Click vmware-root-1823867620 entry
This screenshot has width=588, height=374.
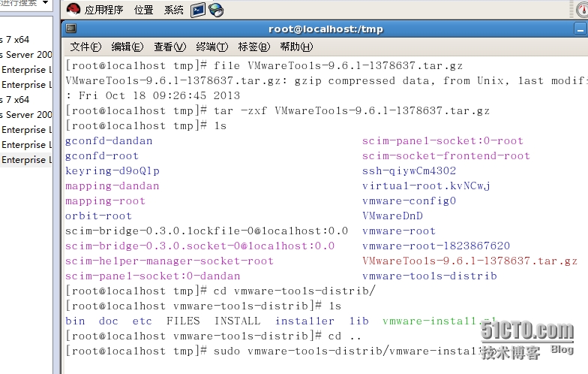436,246
